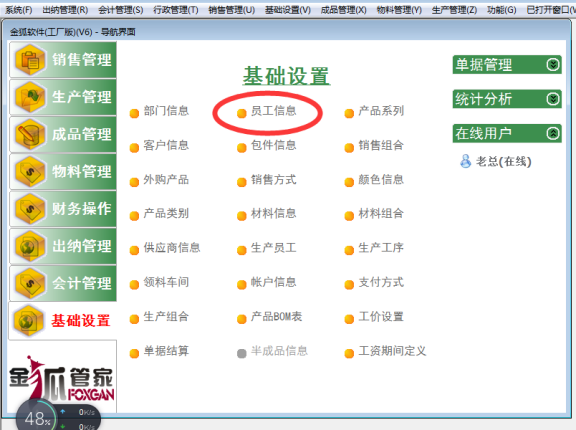Viewport: 576px width, 430px height.
Task: Open the 基础设置(V) menu in menu bar
Action: tap(288, 10)
